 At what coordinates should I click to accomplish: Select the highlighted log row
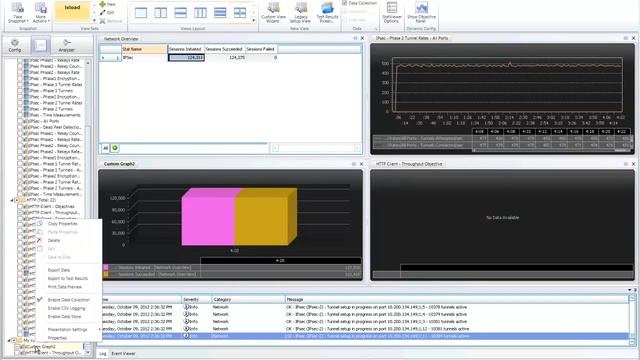(x=363, y=336)
